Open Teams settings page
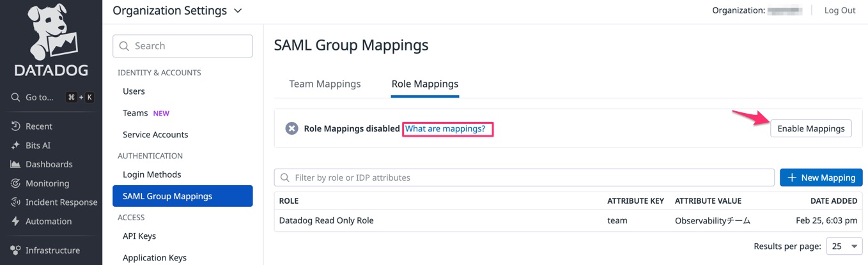Viewport: 868px width, 265px height. pyautogui.click(x=135, y=113)
